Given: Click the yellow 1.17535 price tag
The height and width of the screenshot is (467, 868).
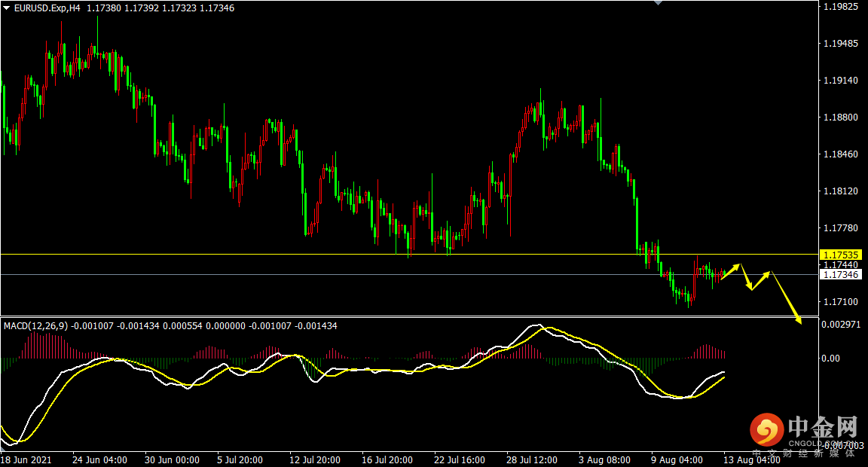Looking at the screenshot, I should [x=840, y=255].
